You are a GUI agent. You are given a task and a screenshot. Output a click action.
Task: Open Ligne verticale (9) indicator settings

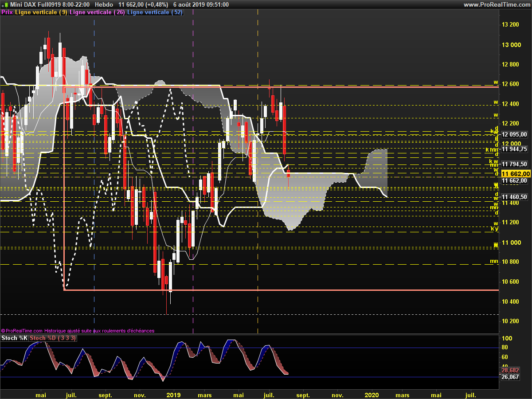pyautogui.click(x=41, y=12)
